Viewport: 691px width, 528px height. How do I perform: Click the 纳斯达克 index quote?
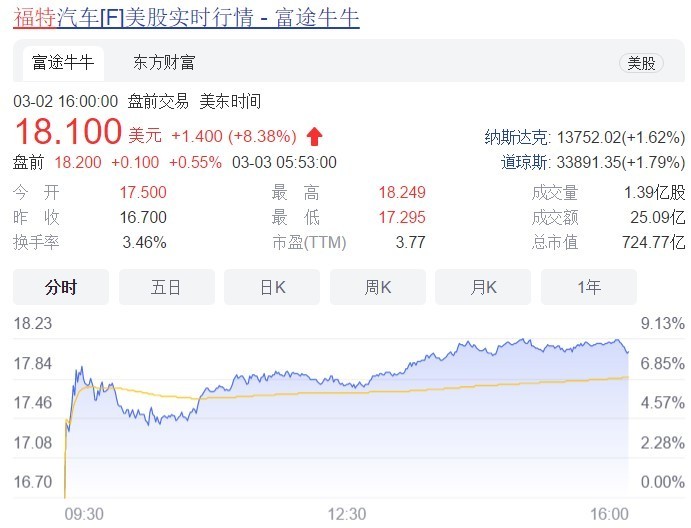584,138
